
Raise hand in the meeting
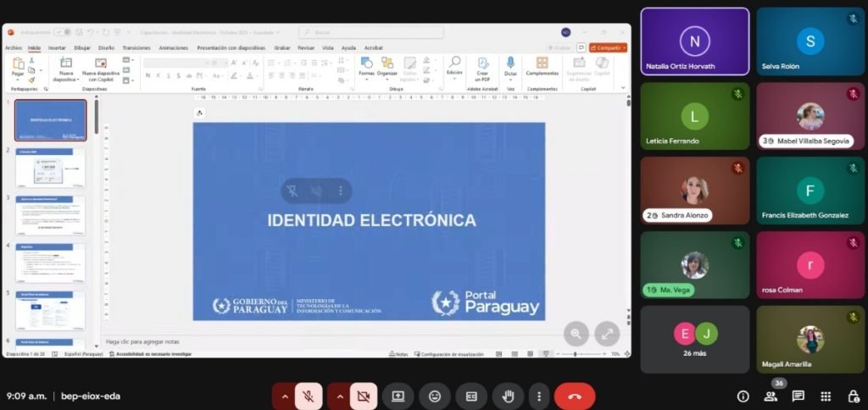pyautogui.click(x=508, y=396)
